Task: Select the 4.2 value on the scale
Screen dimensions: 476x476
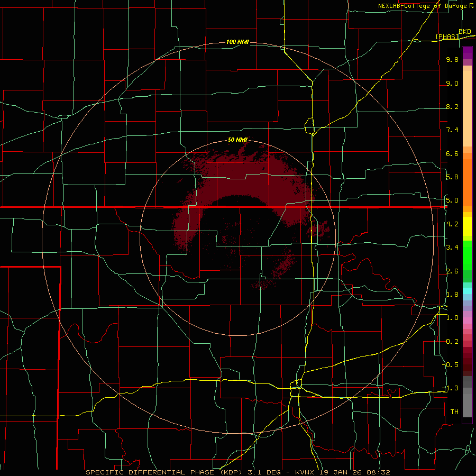Action: 452,224
